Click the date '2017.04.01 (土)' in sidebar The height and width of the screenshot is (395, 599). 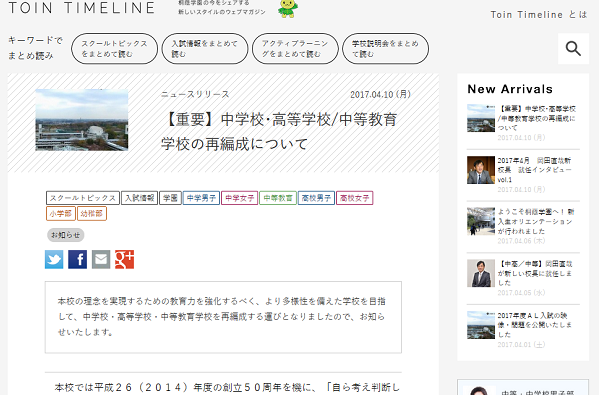(x=521, y=345)
